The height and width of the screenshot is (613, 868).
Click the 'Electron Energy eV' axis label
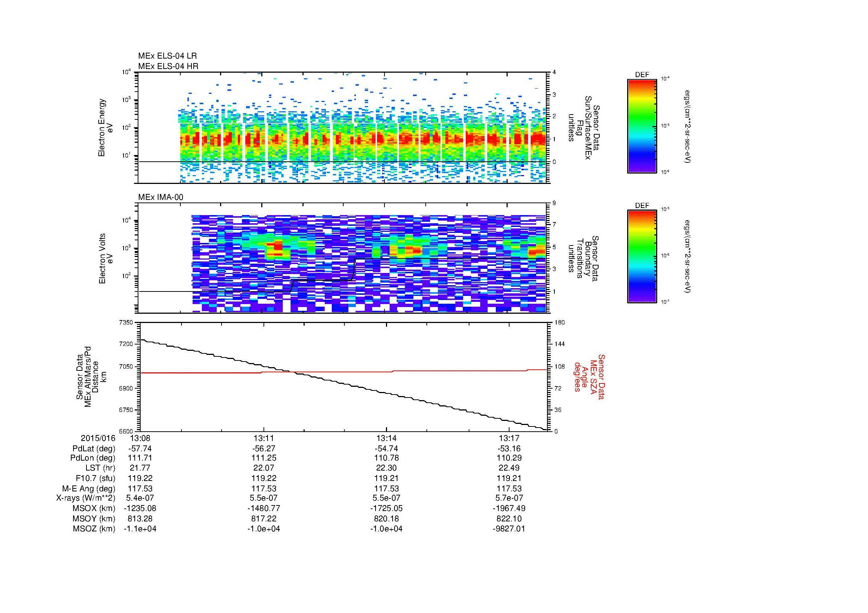(x=106, y=128)
